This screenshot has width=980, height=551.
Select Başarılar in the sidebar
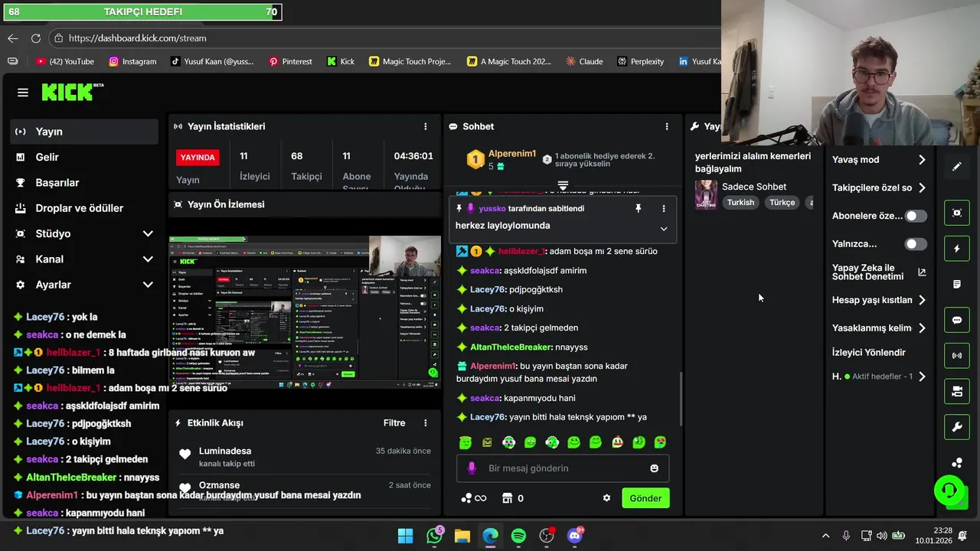(84, 183)
